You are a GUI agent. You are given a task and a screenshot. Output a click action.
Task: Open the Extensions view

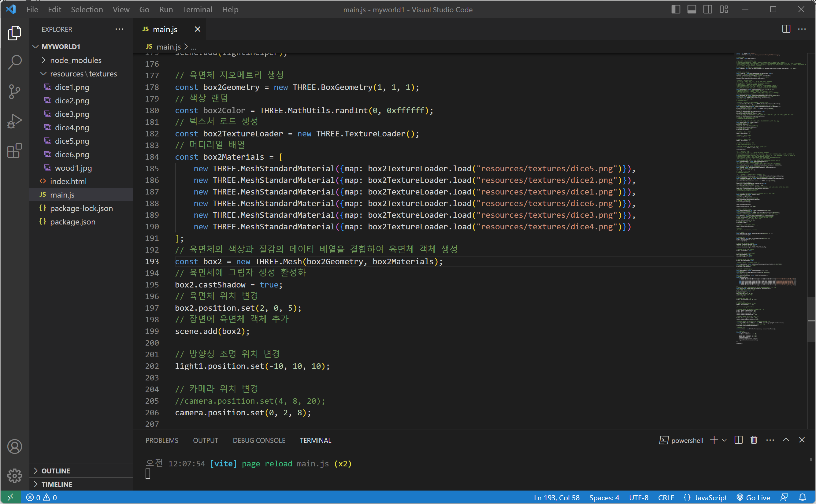14,151
